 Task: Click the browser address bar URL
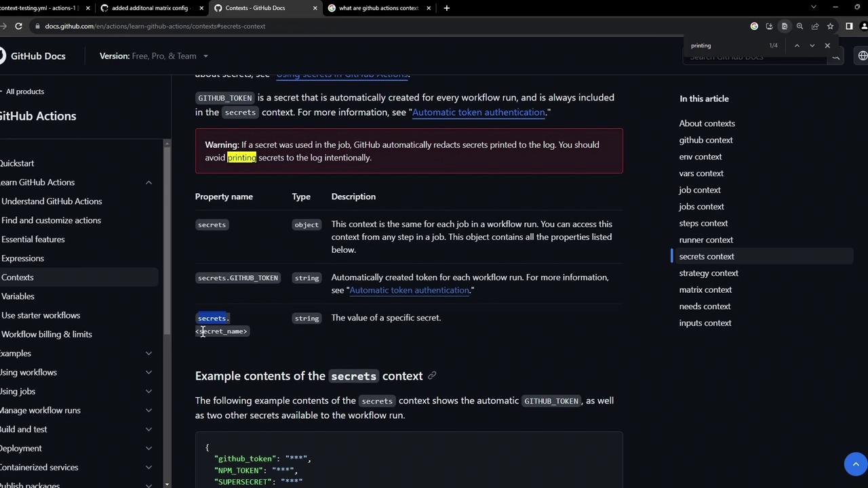(x=155, y=26)
